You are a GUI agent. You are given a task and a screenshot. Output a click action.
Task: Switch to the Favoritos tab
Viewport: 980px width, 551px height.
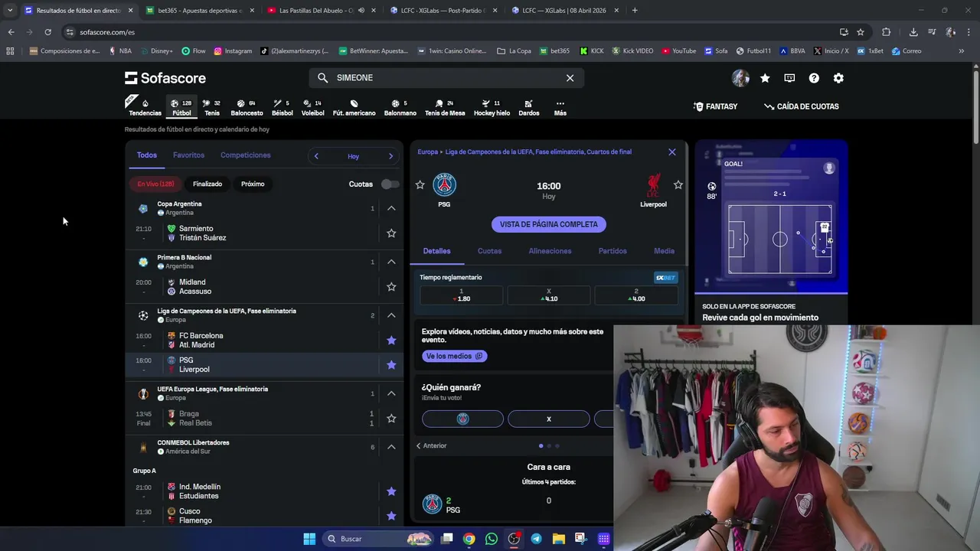pyautogui.click(x=188, y=155)
